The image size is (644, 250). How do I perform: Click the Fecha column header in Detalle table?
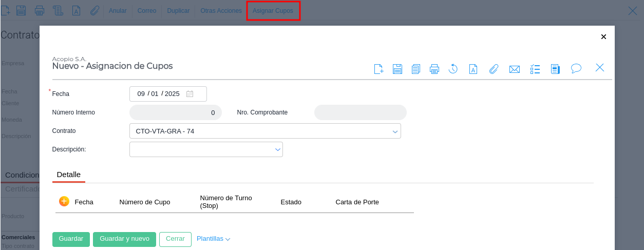84,202
